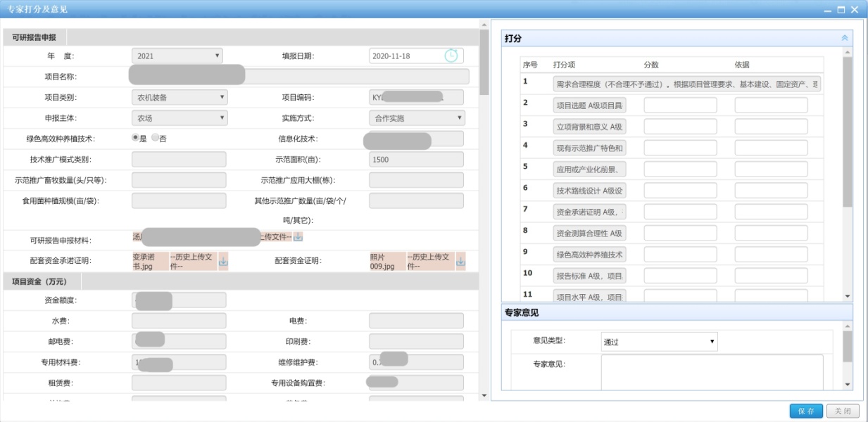Viewport: 868px width, 422px height.
Task: Click the 示范推广畜牧数量(头/只等) input field
Action: pyautogui.click(x=179, y=180)
